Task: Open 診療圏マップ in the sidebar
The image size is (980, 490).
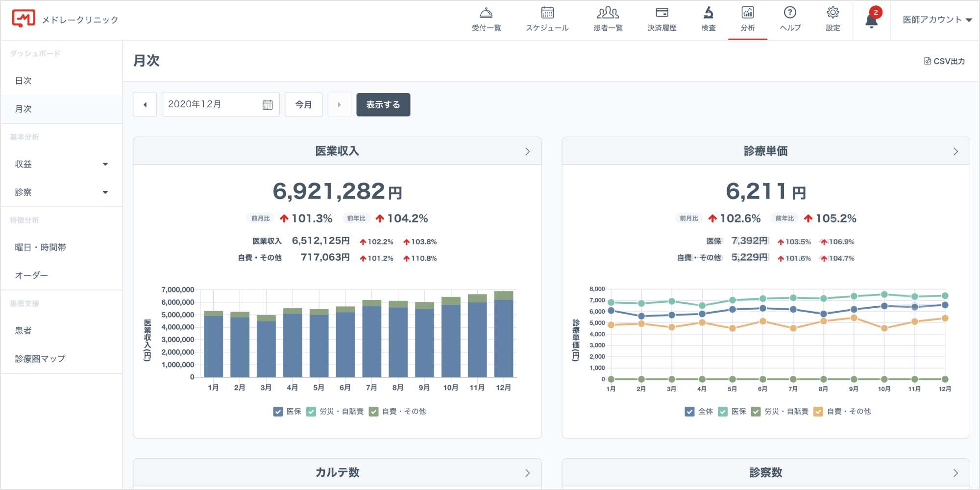Action: click(40, 359)
